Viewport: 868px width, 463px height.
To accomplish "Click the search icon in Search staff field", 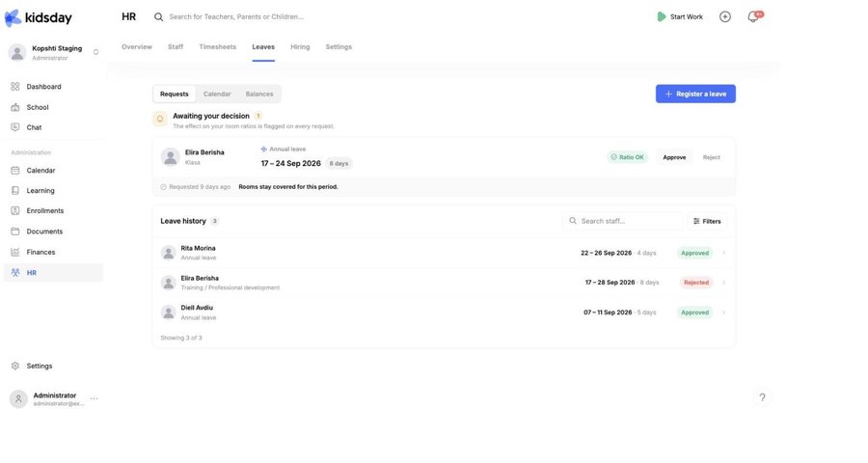I will 573,221.
